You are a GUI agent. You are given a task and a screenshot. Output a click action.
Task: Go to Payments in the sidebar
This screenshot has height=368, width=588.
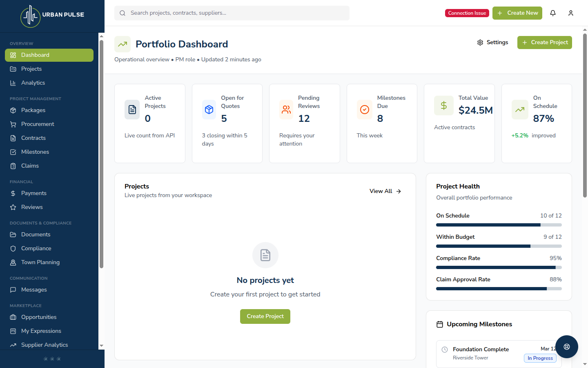pyautogui.click(x=49, y=193)
